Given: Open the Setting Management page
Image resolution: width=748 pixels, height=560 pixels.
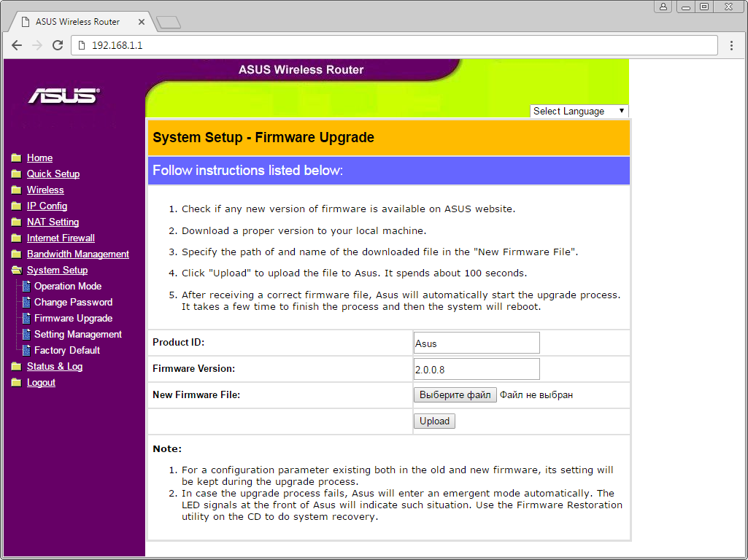Looking at the screenshot, I should [77, 335].
